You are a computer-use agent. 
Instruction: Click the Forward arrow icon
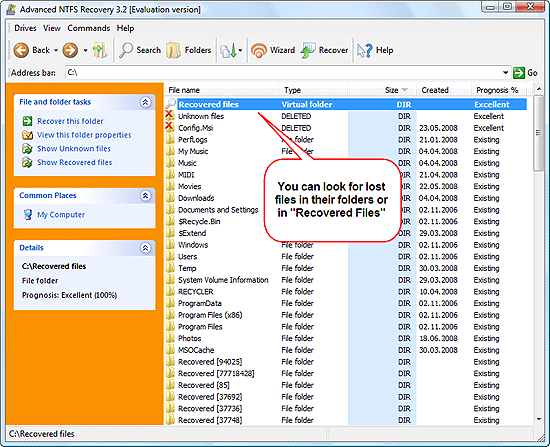click(x=70, y=50)
